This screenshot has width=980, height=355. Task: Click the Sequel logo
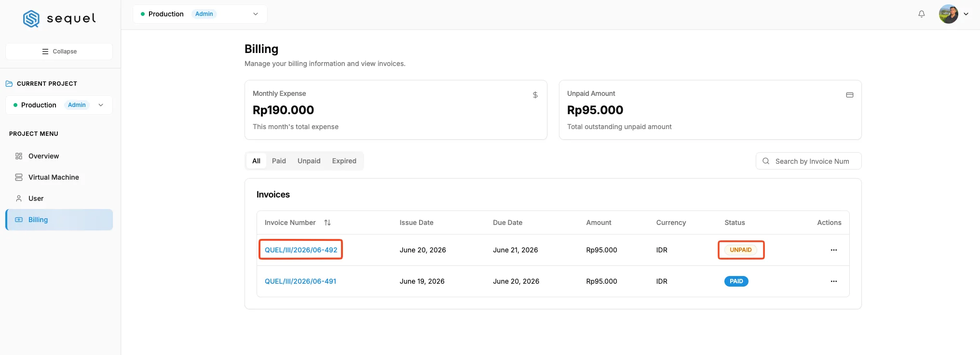pos(59,19)
